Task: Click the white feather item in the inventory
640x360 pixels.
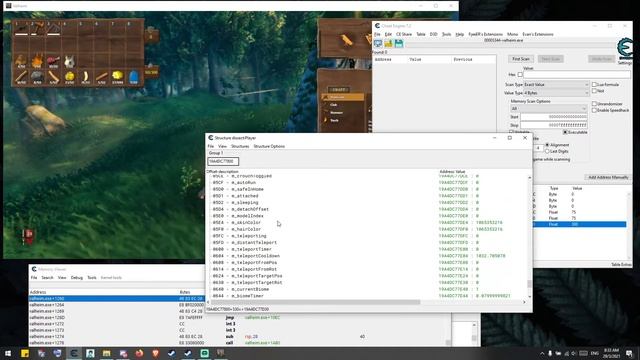Action: click(85, 77)
